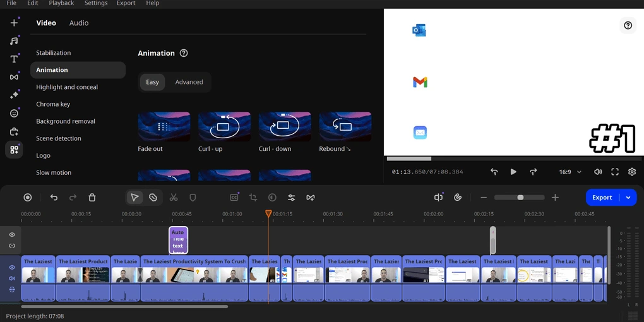The height and width of the screenshot is (322, 644).
Task: Undo the last action
Action: [x=54, y=198]
